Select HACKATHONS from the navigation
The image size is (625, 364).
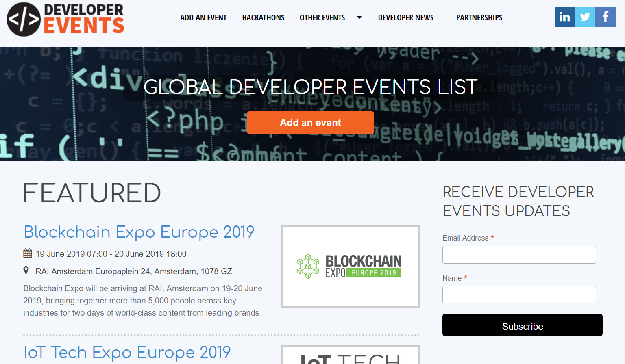[x=263, y=17]
